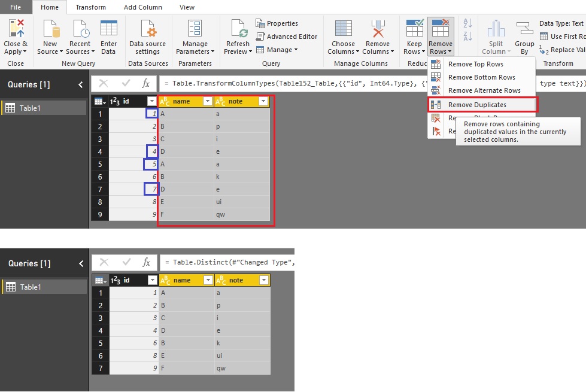
Task: Open Recent Sources icon
Action: point(81,29)
